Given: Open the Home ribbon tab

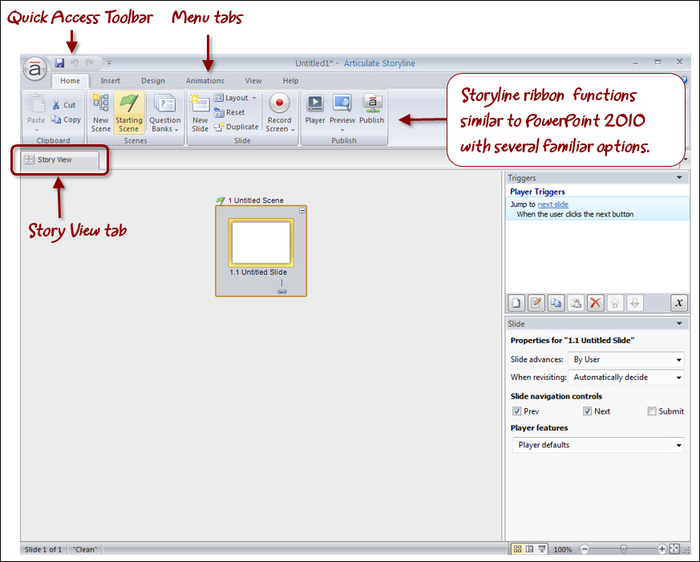Looking at the screenshot, I should point(70,81).
